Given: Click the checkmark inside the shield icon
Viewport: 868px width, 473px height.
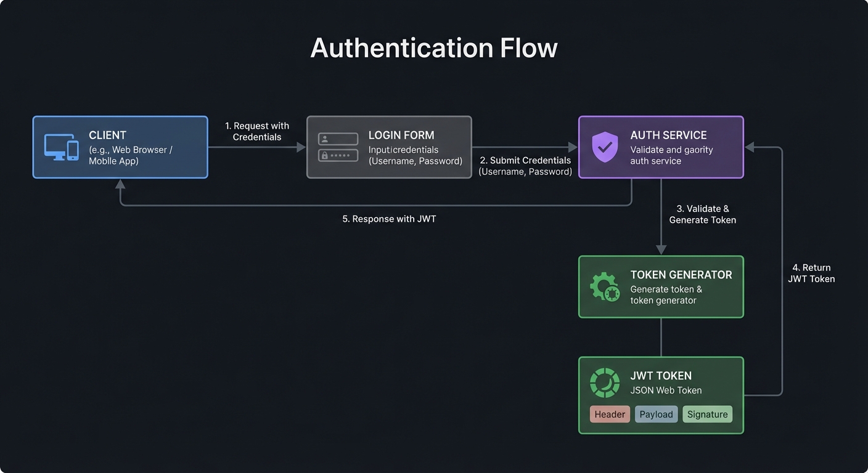Looking at the screenshot, I should (605, 147).
